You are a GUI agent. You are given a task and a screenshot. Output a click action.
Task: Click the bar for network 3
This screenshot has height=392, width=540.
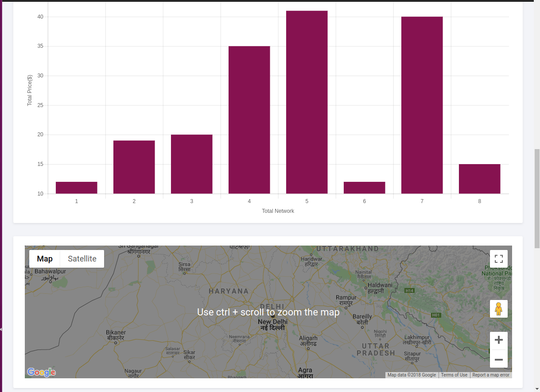192,164
